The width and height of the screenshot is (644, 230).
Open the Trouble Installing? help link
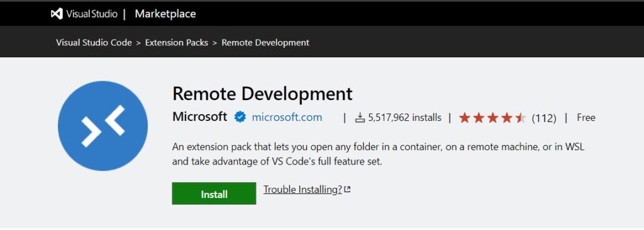click(x=303, y=190)
